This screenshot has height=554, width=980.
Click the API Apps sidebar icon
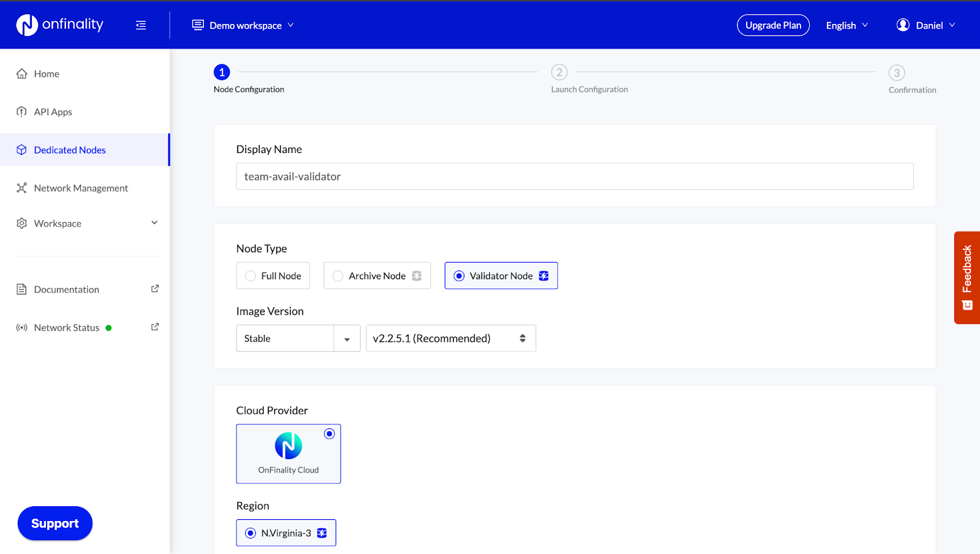[x=22, y=112]
